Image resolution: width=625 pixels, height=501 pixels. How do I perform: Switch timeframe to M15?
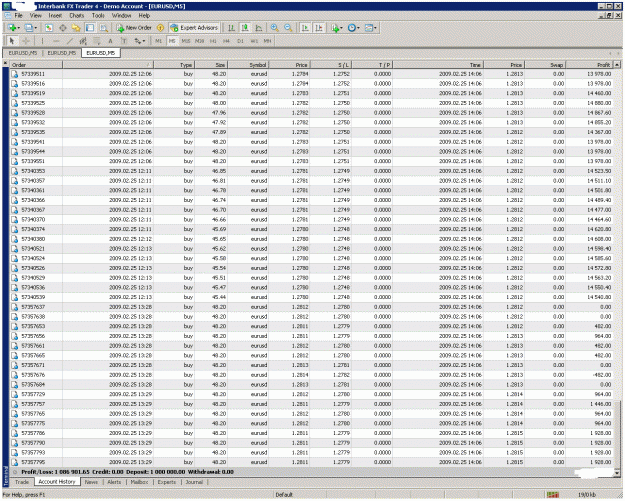(x=186, y=41)
